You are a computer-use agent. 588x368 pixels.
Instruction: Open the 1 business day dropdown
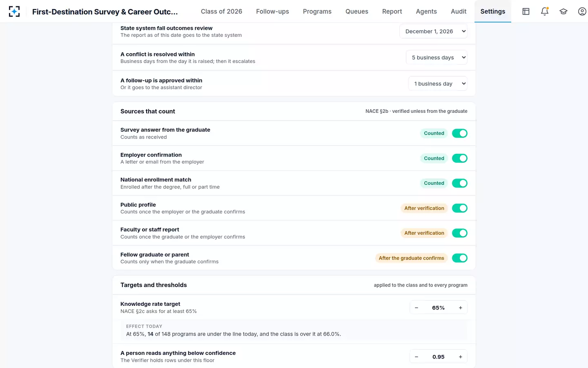coord(438,84)
